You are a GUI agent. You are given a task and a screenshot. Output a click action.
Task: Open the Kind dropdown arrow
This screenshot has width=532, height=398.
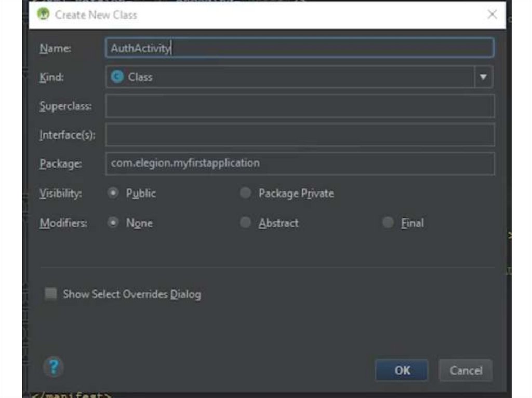(484, 77)
